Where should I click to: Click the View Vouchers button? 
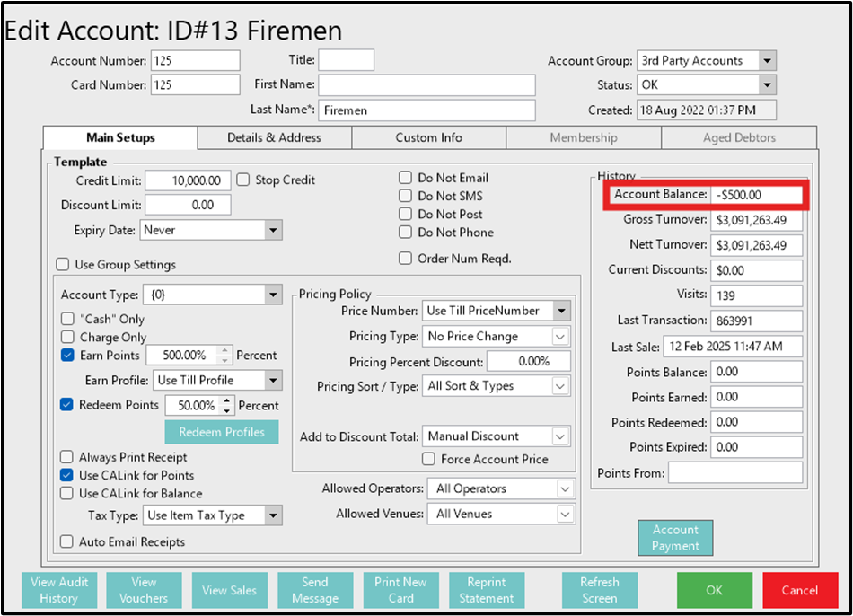point(144,590)
